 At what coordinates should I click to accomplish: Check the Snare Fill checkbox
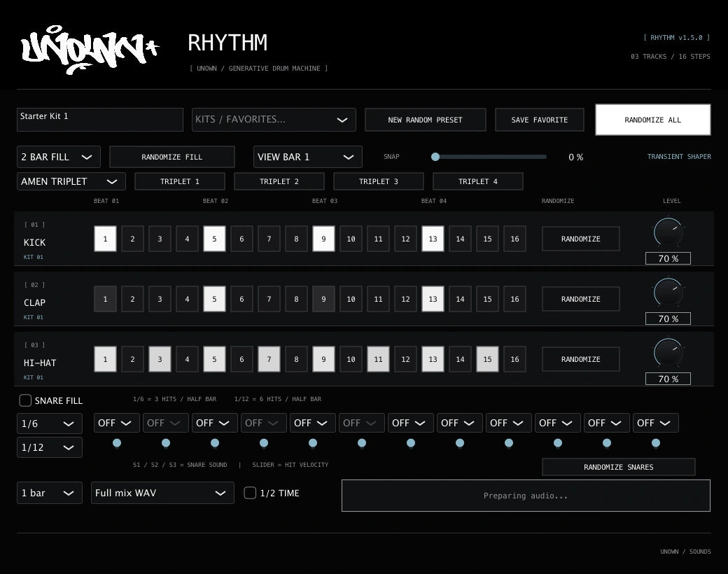25,400
